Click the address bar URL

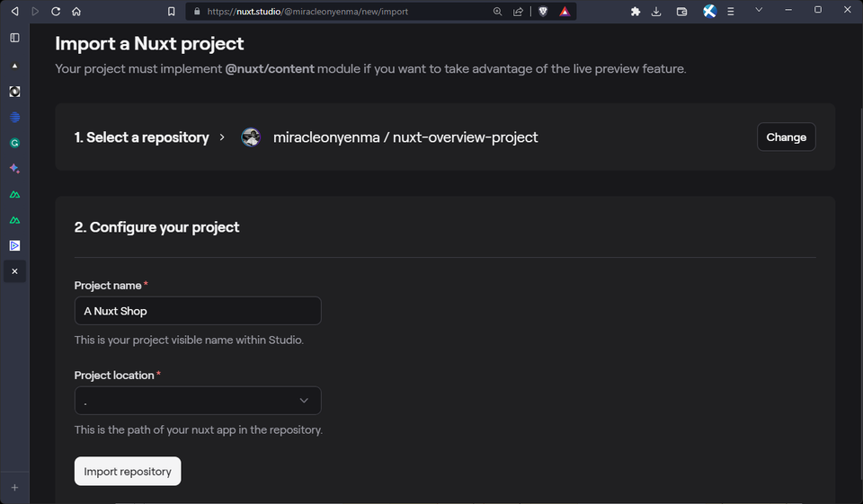307,11
